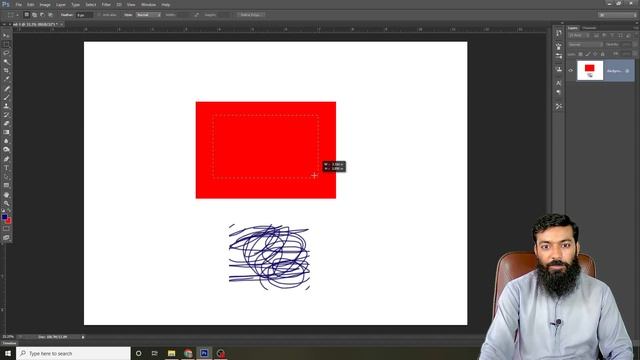Select the Rectangular Marquee tool in toolbox

(x=6, y=44)
